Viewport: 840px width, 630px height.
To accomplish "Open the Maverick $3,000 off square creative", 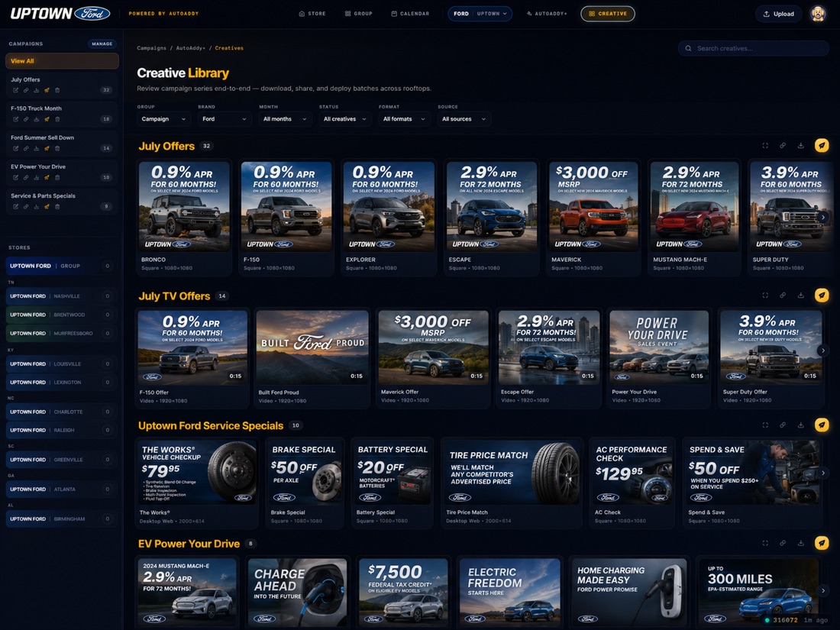I will click(x=593, y=207).
